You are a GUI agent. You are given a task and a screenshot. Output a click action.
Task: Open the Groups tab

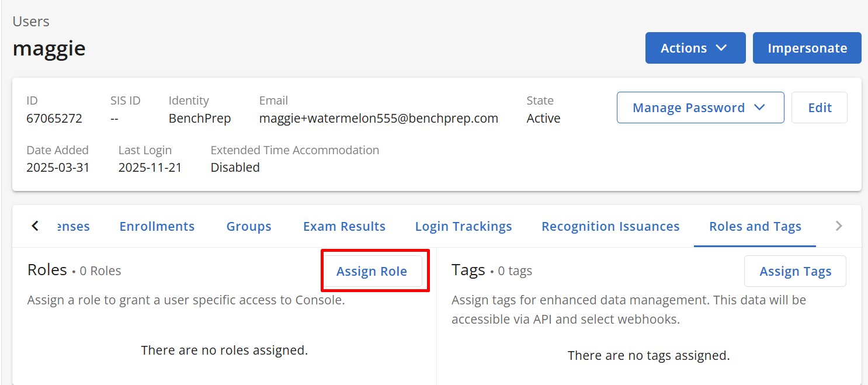coord(249,226)
